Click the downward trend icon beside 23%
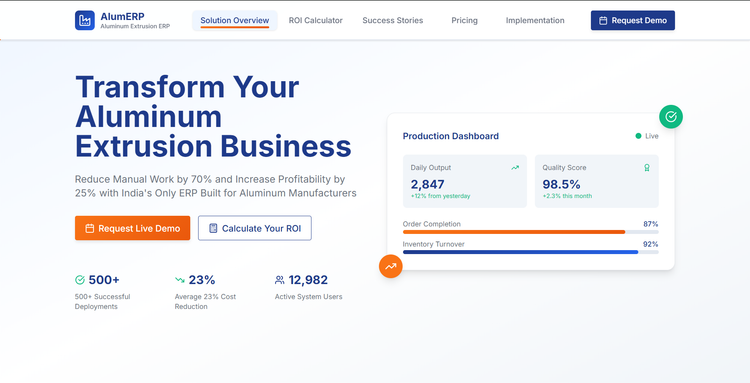Viewport: 750px width, 383px height. pyautogui.click(x=180, y=280)
